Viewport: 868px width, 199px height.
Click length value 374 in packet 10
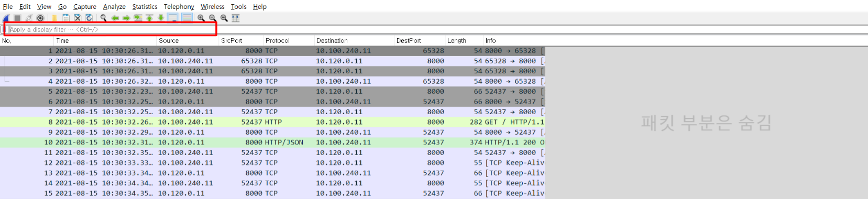tap(476, 142)
